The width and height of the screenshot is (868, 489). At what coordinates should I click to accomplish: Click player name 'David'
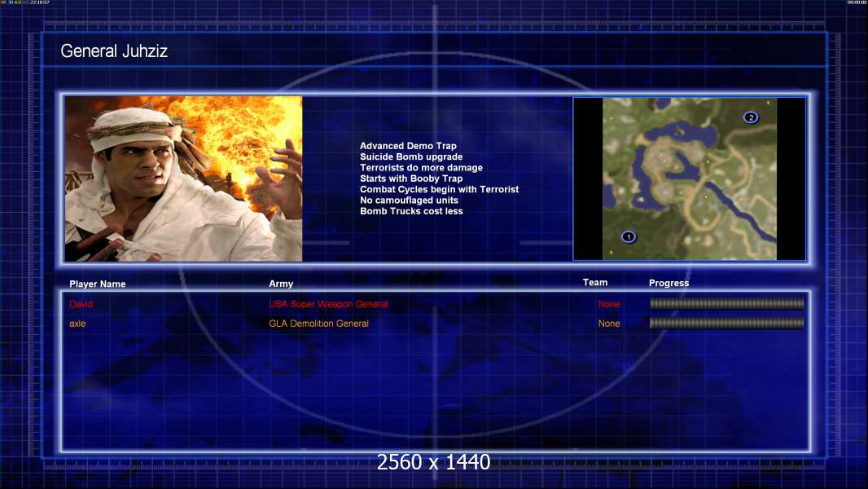pos(81,304)
